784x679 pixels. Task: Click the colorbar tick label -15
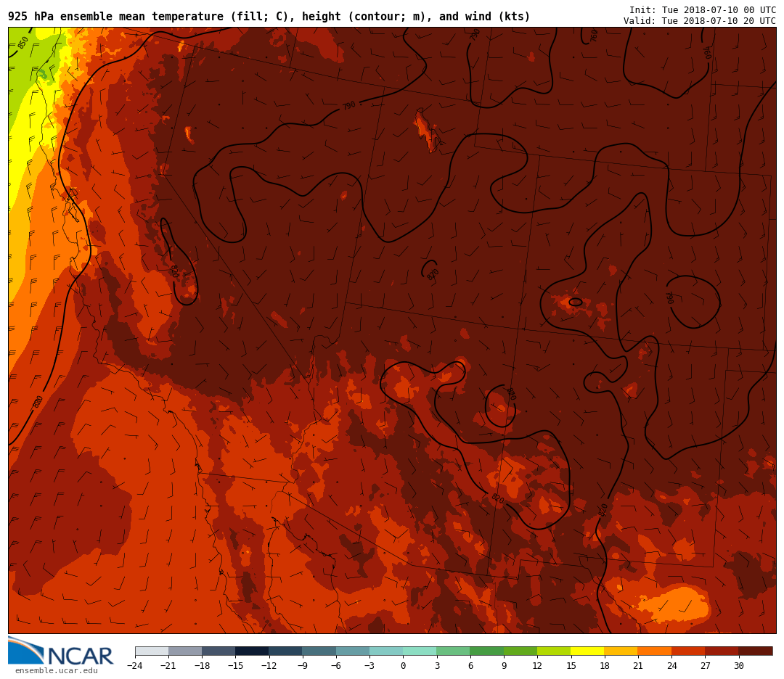235,666
